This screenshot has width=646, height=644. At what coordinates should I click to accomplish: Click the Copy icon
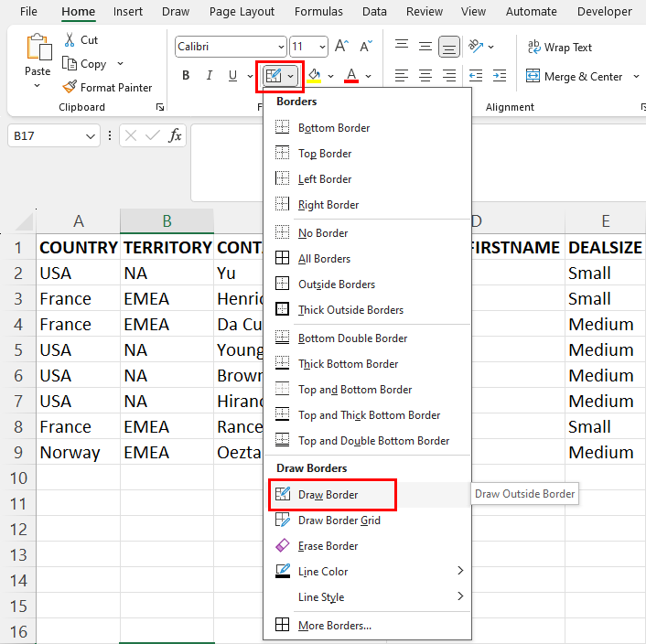(70, 64)
